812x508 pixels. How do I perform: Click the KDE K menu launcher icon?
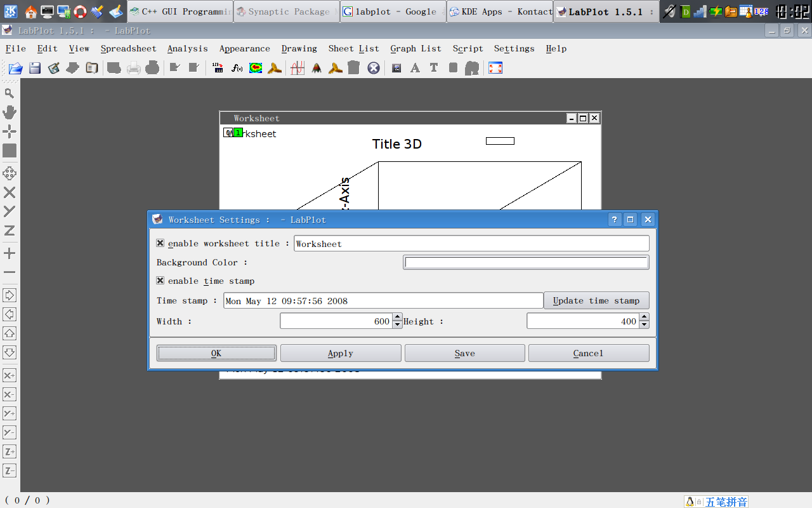click(11, 11)
